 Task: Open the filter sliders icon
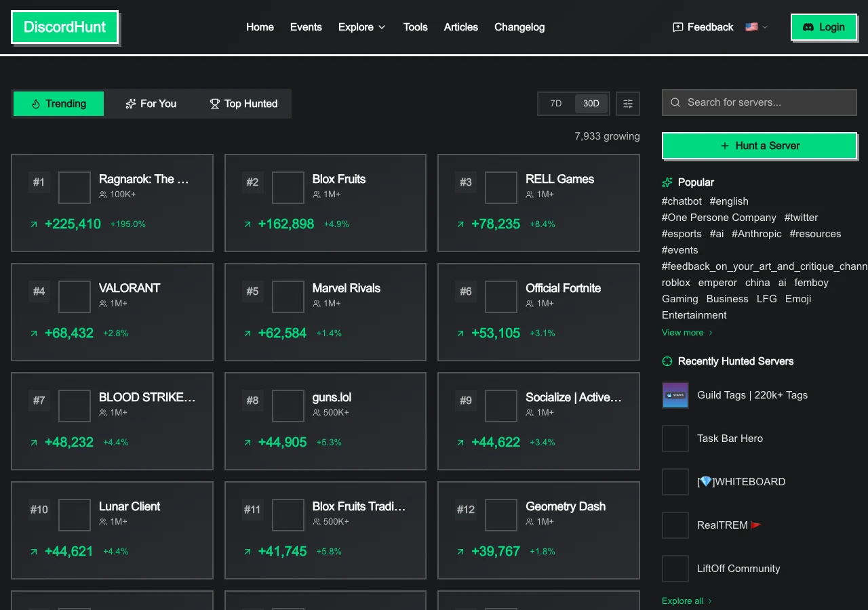pos(628,104)
